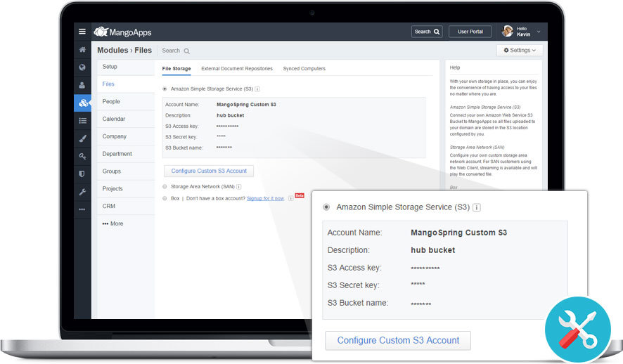Click magnifier icon next to Modules Files search
Screen dimensions: 623x364
coord(187,51)
